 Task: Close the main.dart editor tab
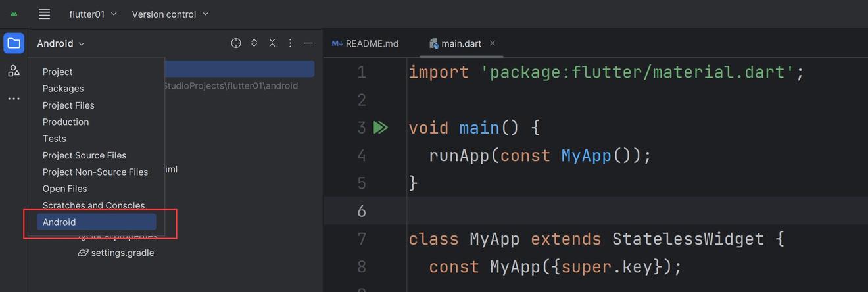[x=493, y=43]
